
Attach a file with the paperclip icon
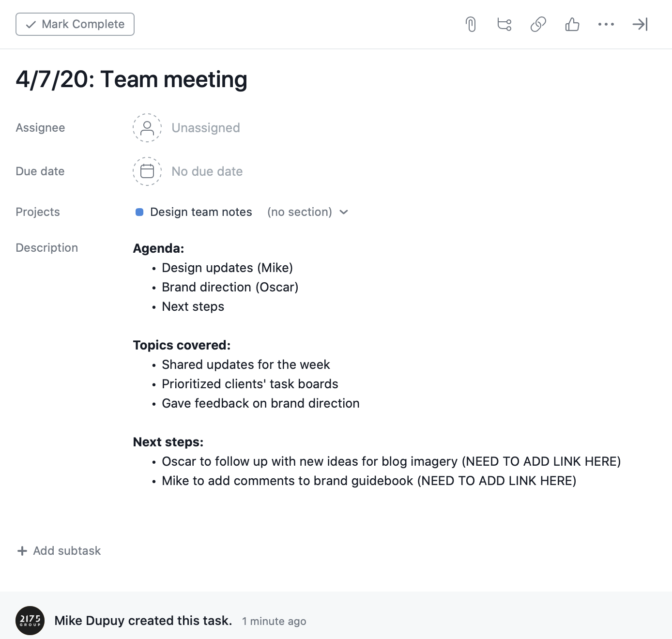tap(470, 24)
